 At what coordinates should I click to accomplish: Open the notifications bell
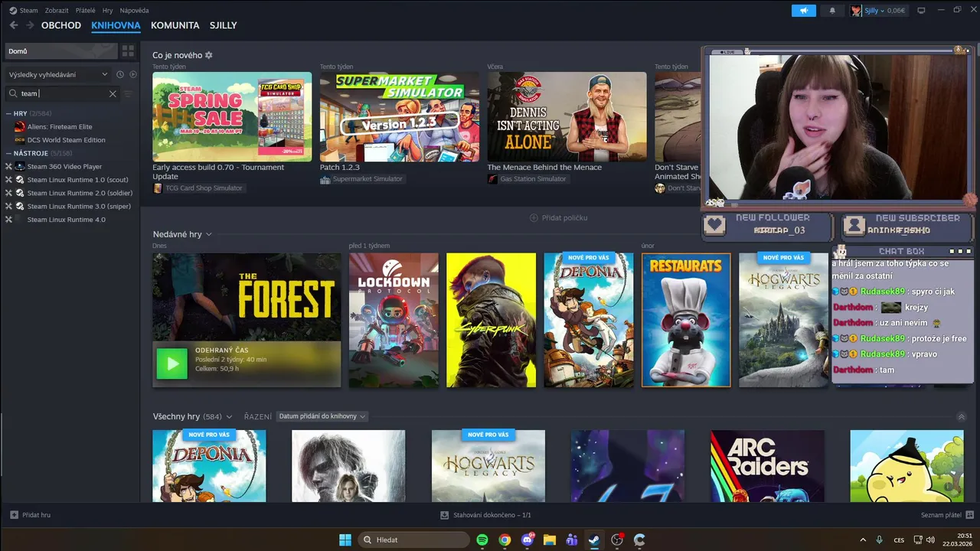[x=832, y=11]
